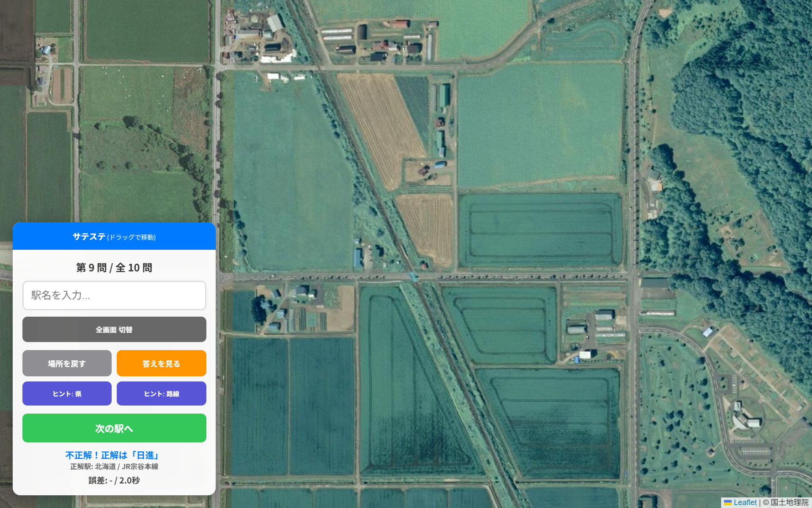
Task: Get the railway line hint ヒント: 路線
Action: coord(162,394)
